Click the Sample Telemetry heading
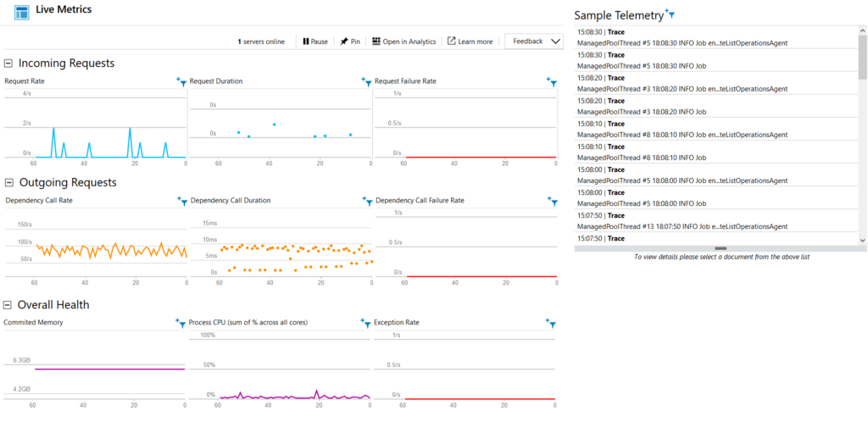The image size is (868, 422). (618, 15)
